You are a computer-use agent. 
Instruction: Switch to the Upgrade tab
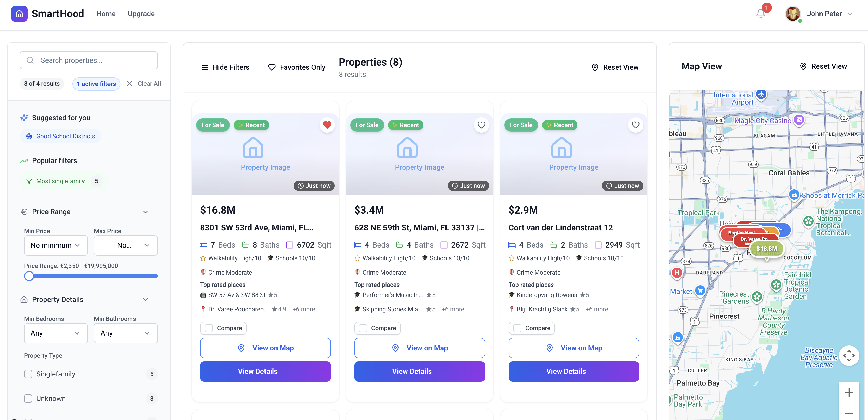click(x=141, y=14)
